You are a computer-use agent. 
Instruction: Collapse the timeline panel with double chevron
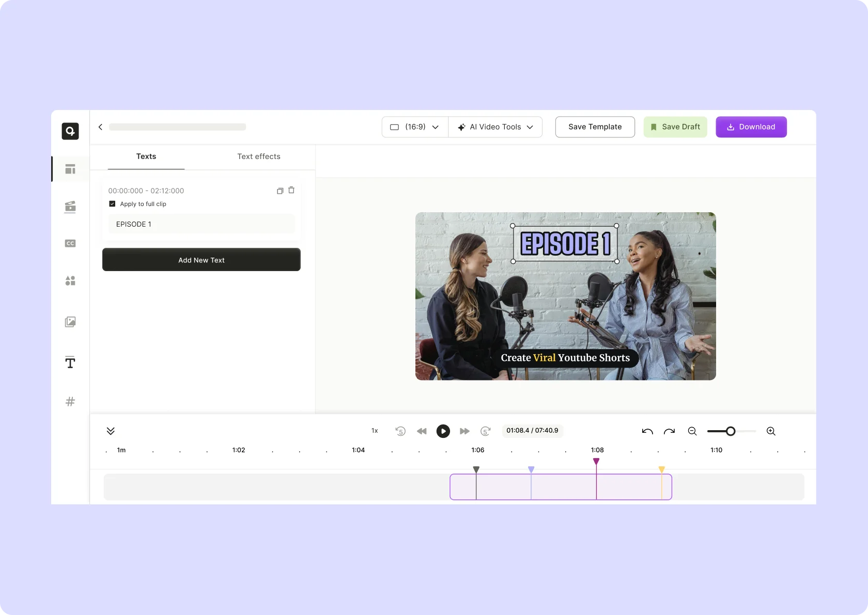pyautogui.click(x=110, y=431)
